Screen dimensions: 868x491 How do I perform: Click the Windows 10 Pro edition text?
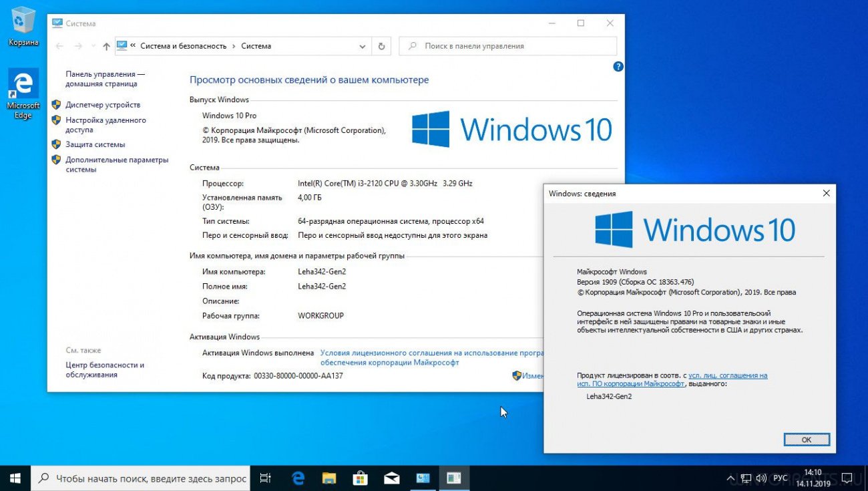[x=229, y=116]
